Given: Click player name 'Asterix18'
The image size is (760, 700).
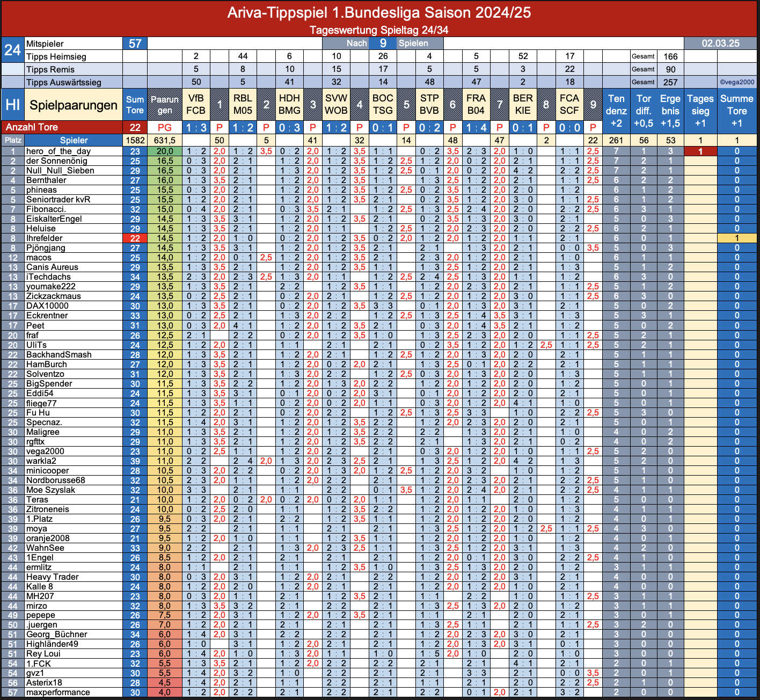Looking at the screenshot, I should point(44,683).
